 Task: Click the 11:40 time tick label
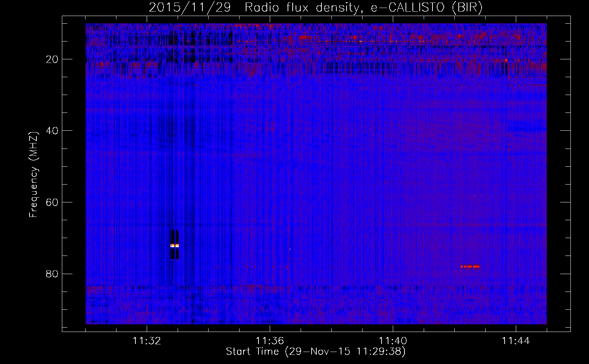[393, 341]
